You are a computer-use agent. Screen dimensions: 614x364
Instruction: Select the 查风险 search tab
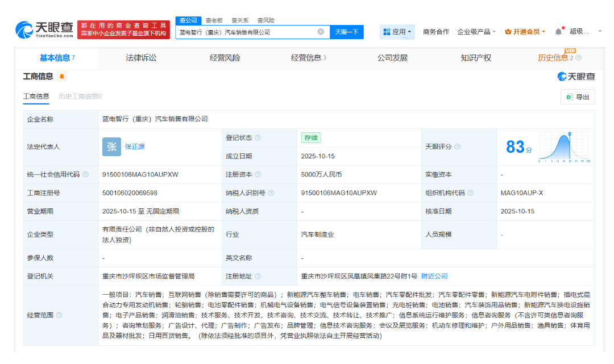266,20
